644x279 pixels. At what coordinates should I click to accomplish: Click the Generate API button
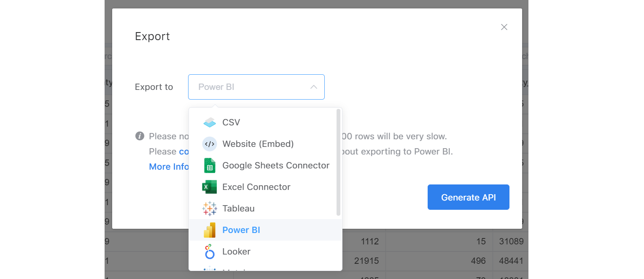(x=469, y=197)
